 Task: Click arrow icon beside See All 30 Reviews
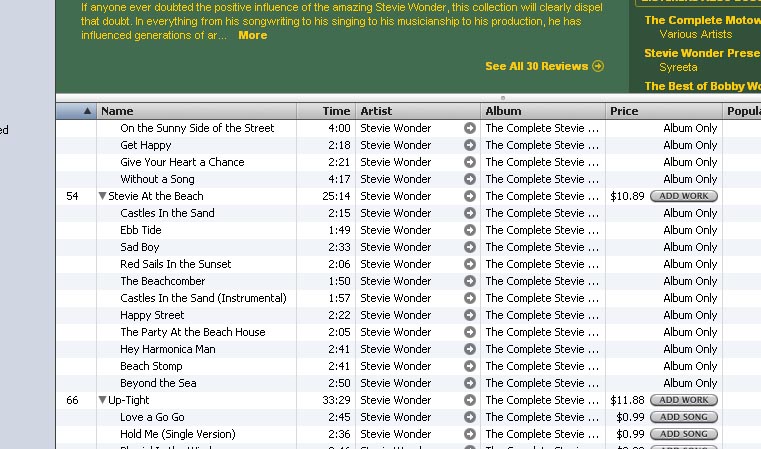point(598,66)
